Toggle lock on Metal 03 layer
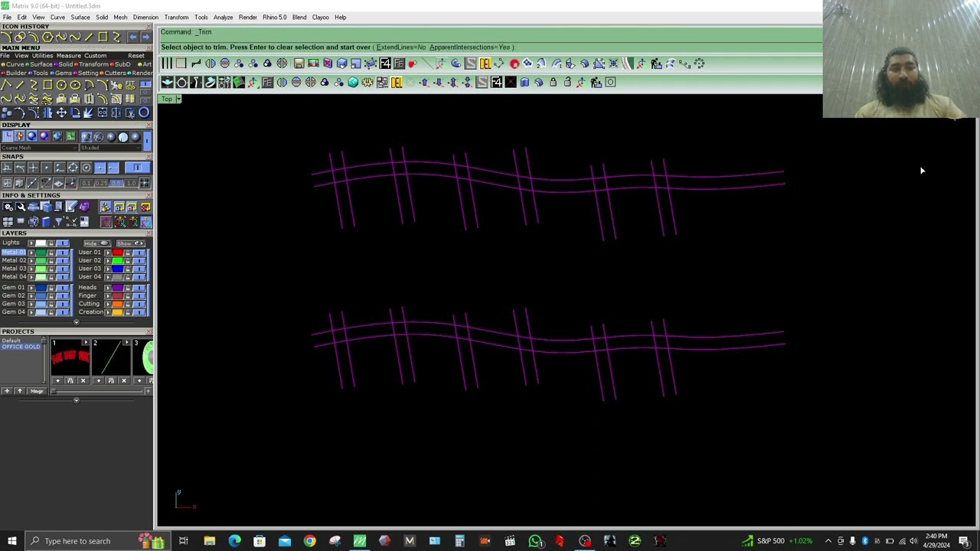The image size is (980, 551). coord(51,269)
